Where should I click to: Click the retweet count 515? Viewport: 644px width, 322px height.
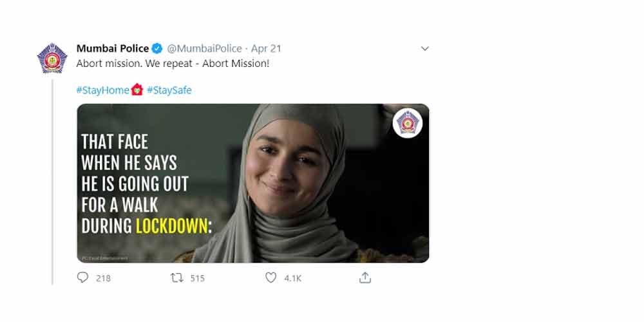click(x=197, y=278)
